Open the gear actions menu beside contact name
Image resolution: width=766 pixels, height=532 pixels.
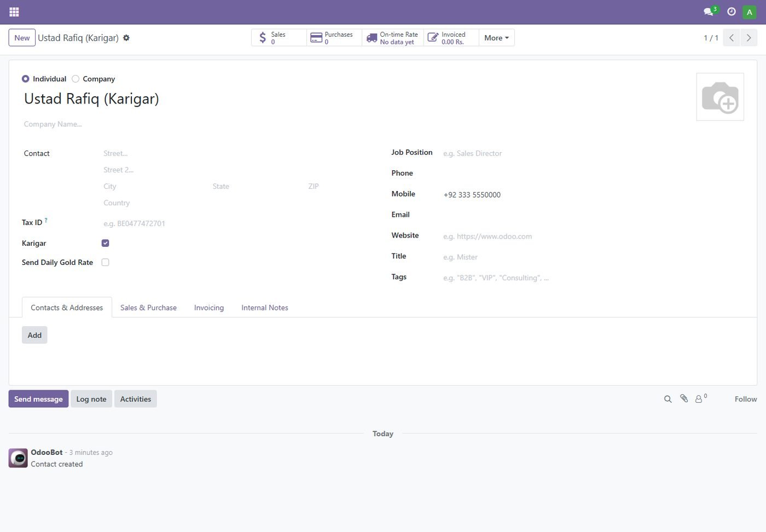tap(126, 38)
